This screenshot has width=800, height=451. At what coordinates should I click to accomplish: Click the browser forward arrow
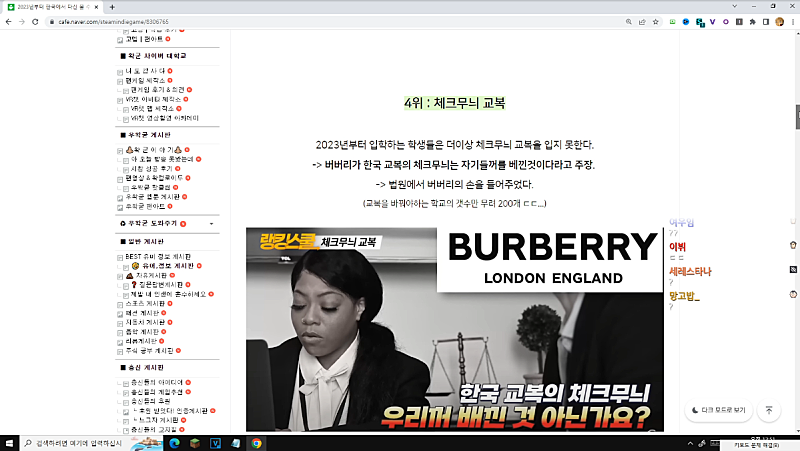21,21
